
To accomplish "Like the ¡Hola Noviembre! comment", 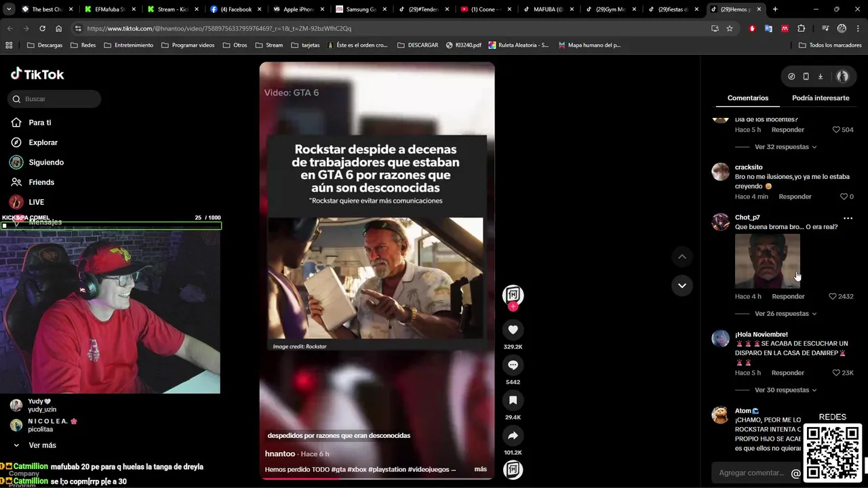I will [x=836, y=373].
